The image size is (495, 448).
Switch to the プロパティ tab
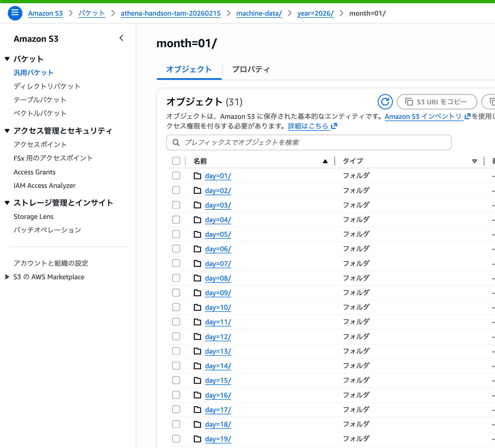click(x=251, y=70)
